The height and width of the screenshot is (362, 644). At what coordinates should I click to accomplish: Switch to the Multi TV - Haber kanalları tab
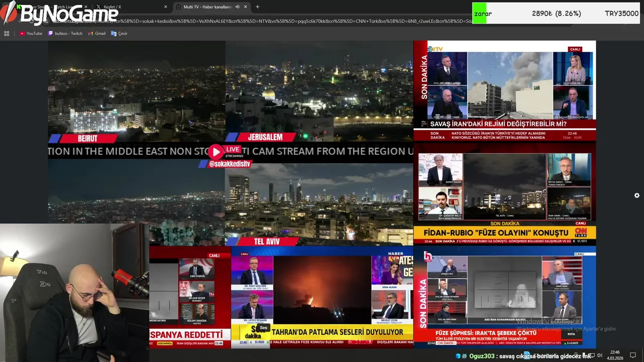[x=211, y=7]
